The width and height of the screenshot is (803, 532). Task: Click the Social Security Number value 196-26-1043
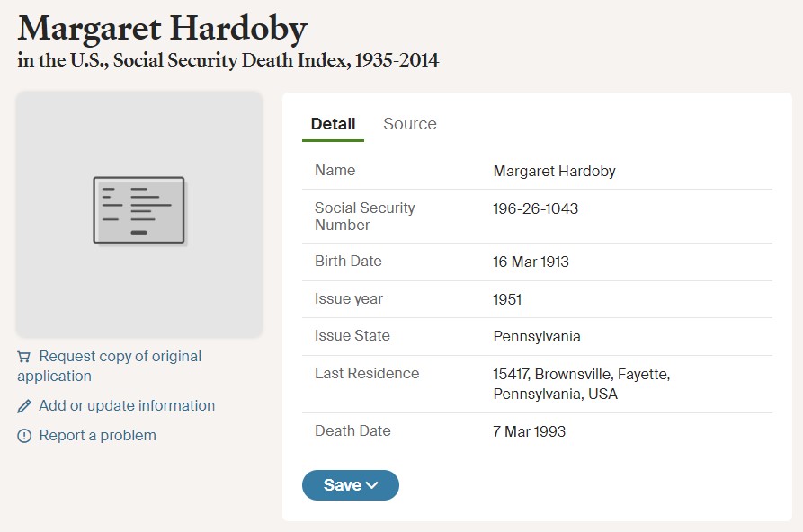click(x=535, y=208)
